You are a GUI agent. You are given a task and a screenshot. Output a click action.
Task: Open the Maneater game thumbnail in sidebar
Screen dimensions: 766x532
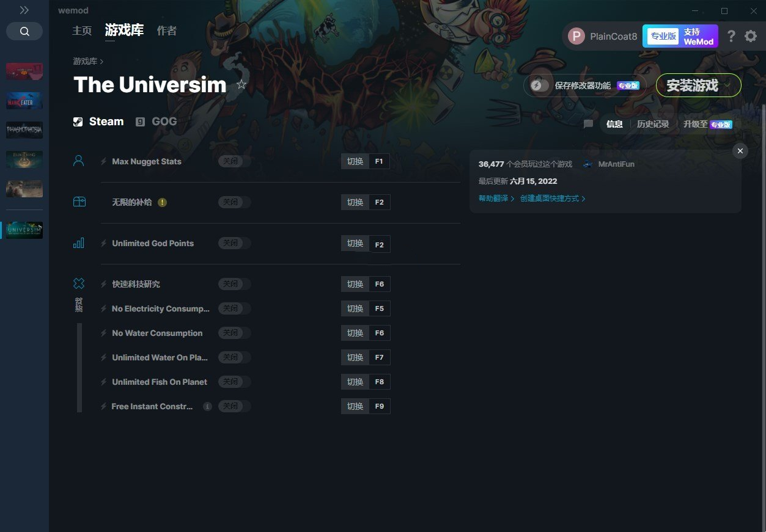24,101
